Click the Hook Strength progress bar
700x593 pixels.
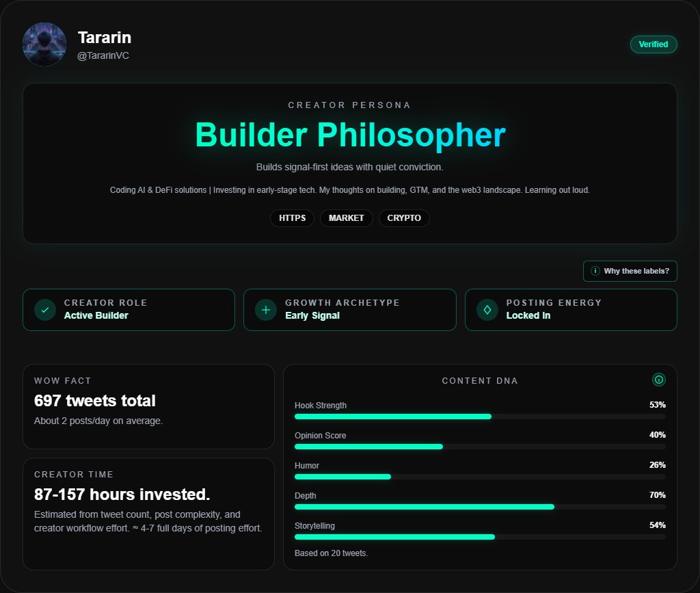(480, 417)
